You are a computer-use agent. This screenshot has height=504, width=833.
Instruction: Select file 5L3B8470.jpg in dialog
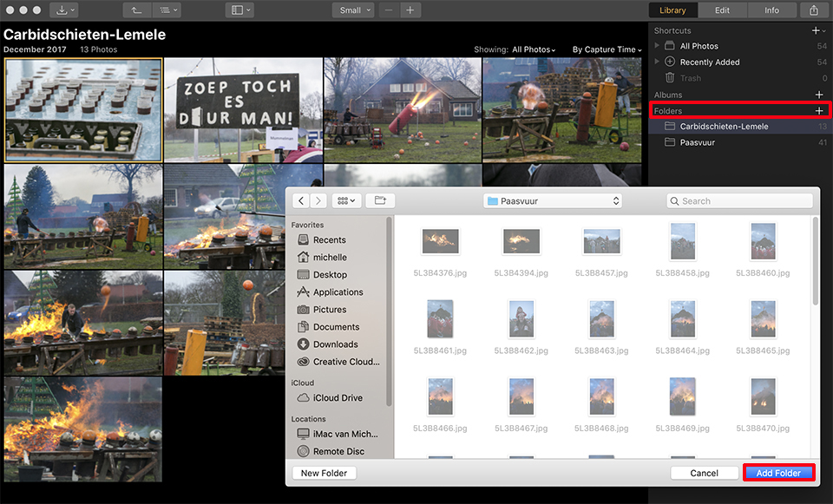[x=763, y=396]
